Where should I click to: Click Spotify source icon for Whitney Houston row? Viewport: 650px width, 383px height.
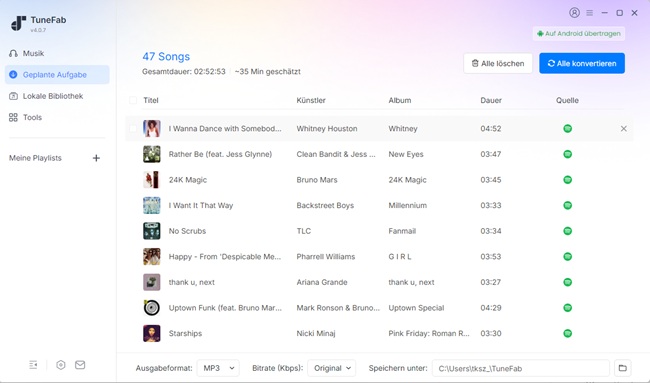tap(568, 129)
